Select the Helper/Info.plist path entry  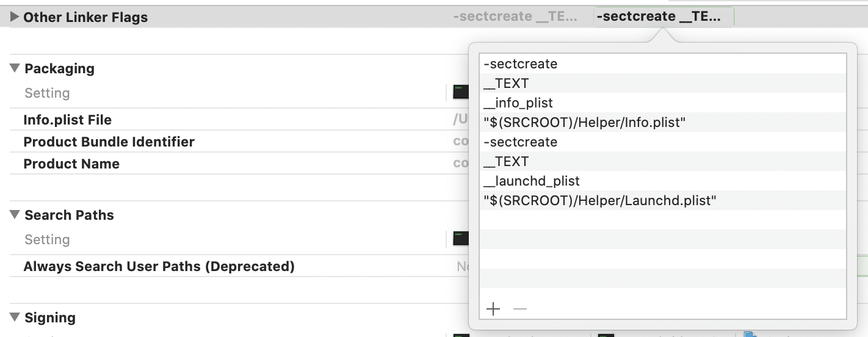[585, 122]
